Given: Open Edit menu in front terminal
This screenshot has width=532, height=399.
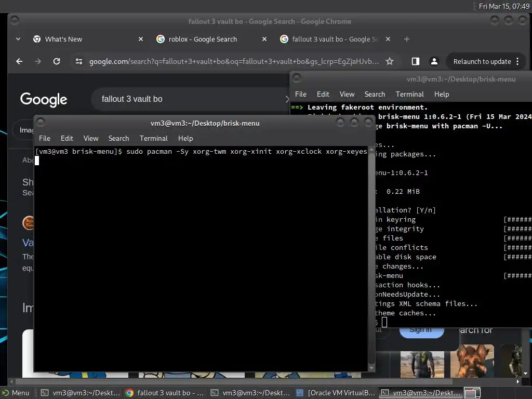Looking at the screenshot, I should [x=67, y=138].
